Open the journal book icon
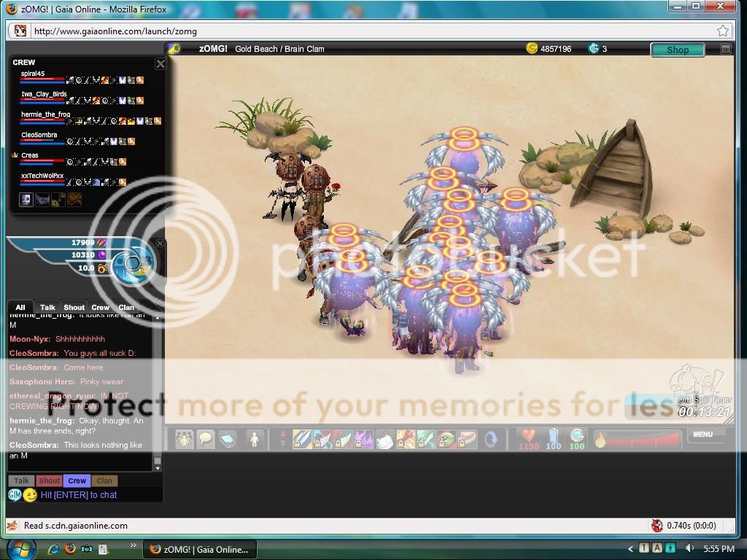The height and width of the screenshot is (560, 747). [x=228, y=439]
